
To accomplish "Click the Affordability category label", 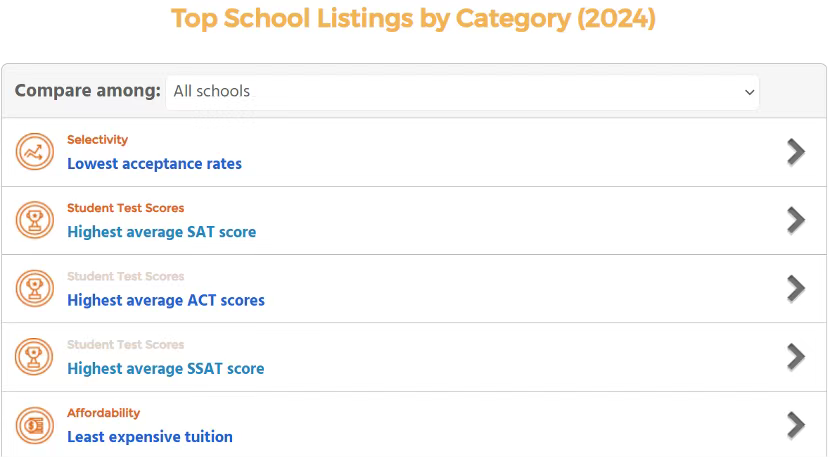I will (103, 413).
